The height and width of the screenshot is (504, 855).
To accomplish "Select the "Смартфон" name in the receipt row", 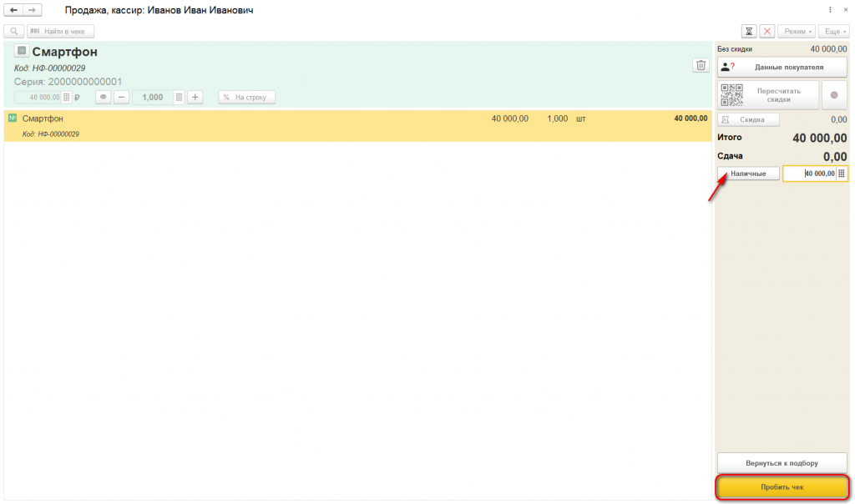I will click(x=43, y=118).
